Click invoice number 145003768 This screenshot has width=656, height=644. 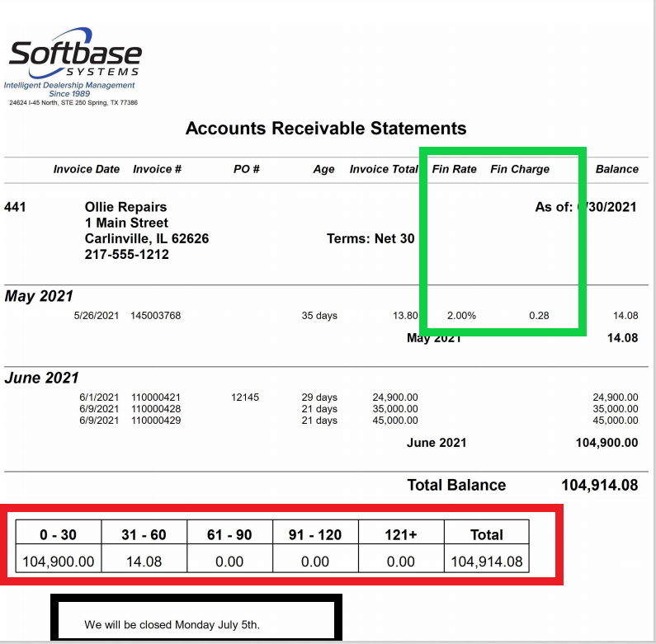[x=155, y=316]
